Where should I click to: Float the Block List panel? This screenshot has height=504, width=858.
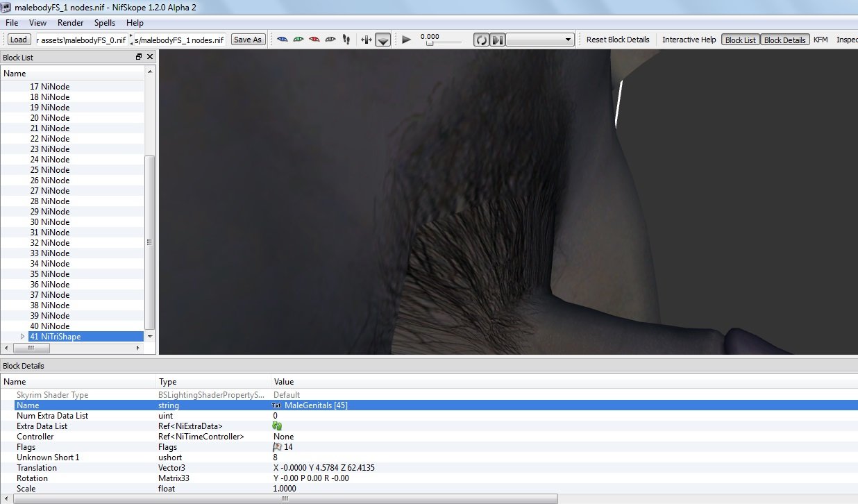(139, 57)
